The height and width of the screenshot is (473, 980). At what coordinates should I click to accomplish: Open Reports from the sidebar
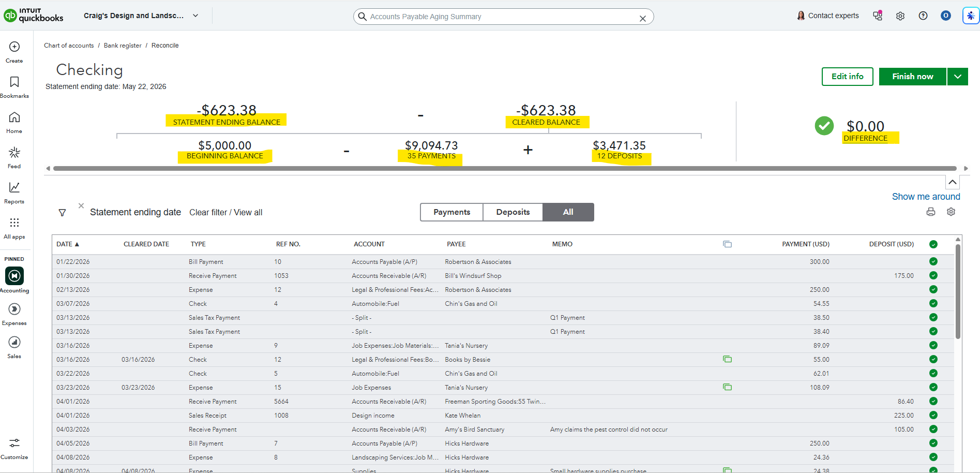pyautogui.click(x=14, y=193)
